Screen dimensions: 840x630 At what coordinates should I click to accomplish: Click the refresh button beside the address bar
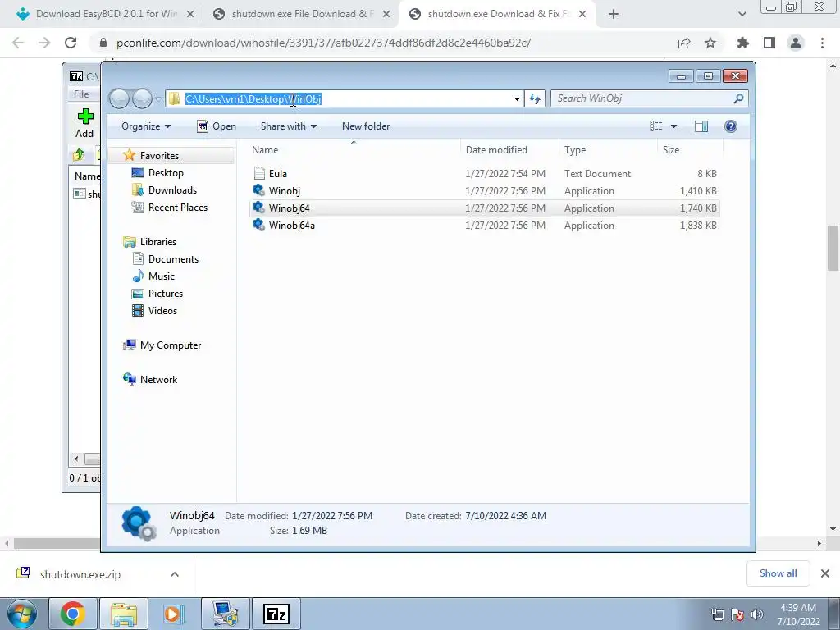click(535, 98)
